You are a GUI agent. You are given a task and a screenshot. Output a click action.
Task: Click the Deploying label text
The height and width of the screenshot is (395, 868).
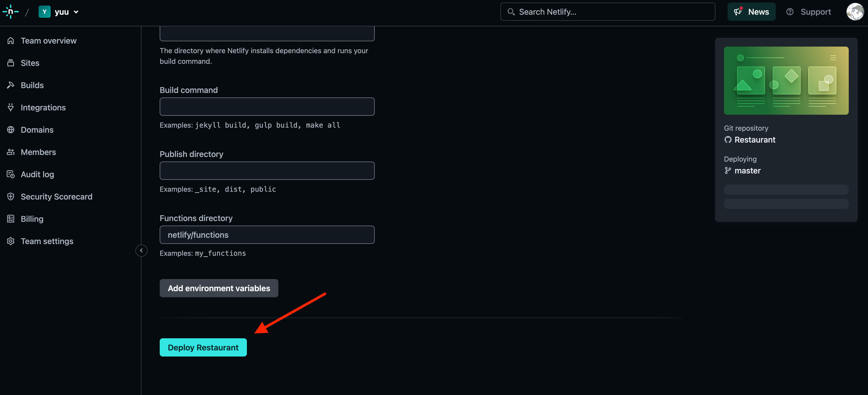[740, 159]
